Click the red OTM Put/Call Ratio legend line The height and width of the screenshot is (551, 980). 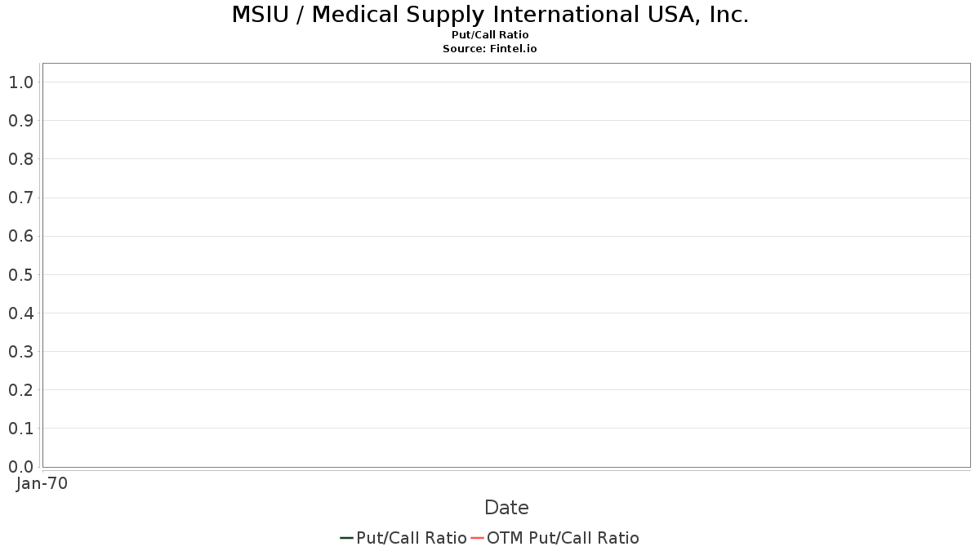(x=477, y=538)
